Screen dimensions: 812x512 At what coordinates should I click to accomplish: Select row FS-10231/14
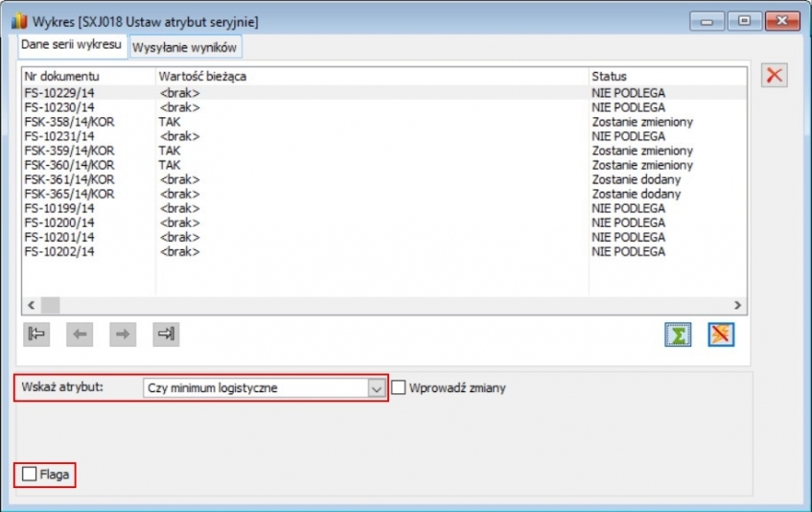(384, 136)
